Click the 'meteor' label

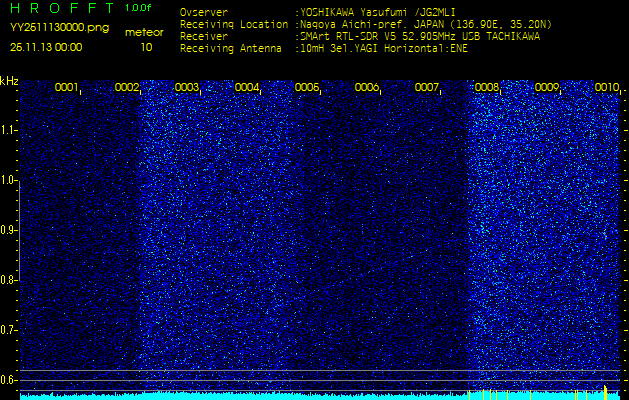point(144,32)
